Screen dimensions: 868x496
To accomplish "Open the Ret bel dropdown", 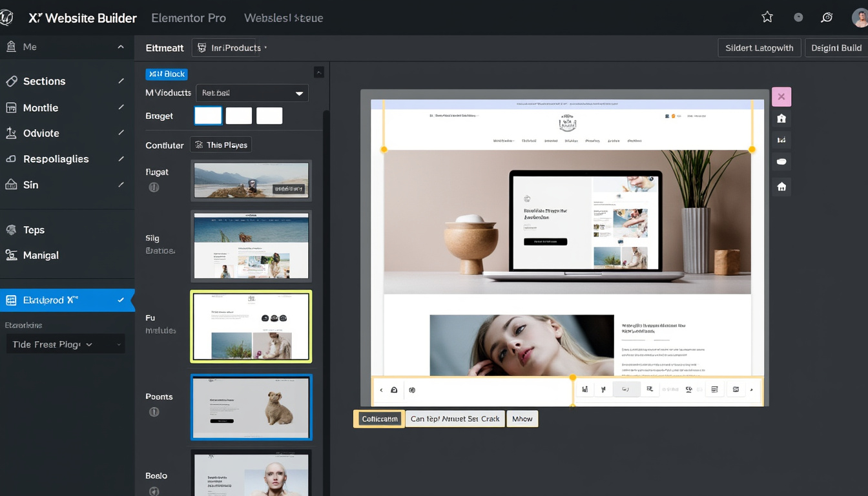I will click(x=252, y=92).
